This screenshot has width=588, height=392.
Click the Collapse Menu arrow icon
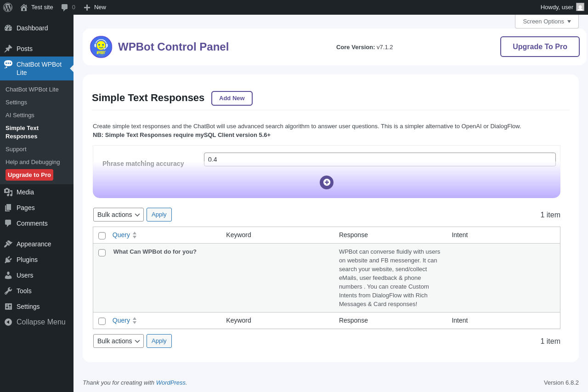[x=8, y=322]
